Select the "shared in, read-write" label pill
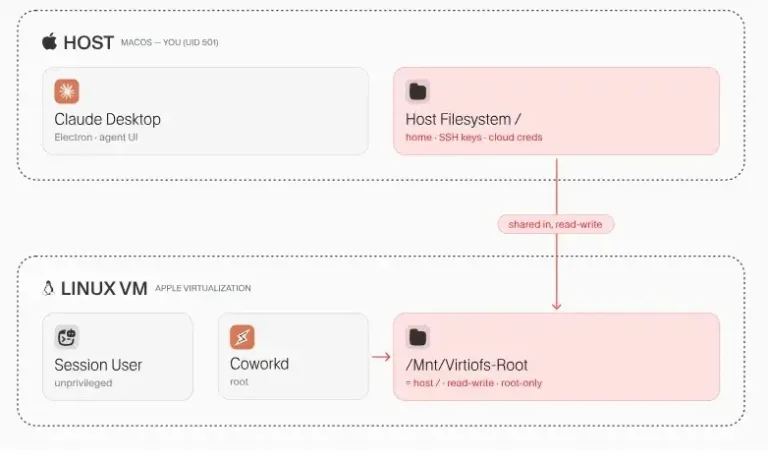The image size is (768, 462). click(556, 224)
